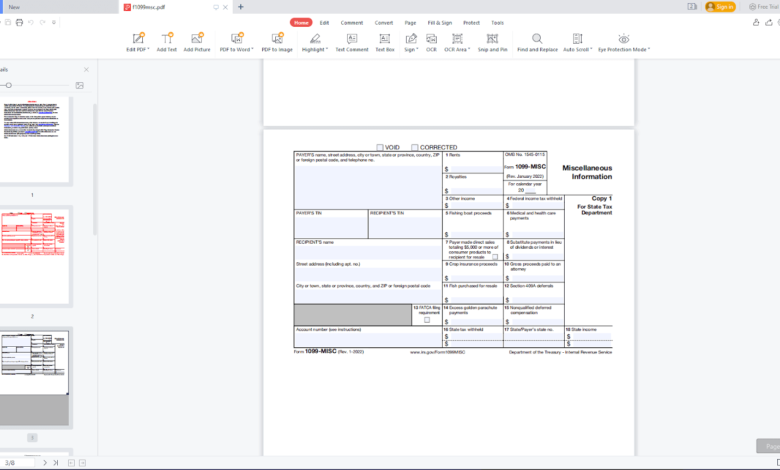Click the Undo arrow icon
The height and width of the screenshot is (470, 780).
click(31, 22)
